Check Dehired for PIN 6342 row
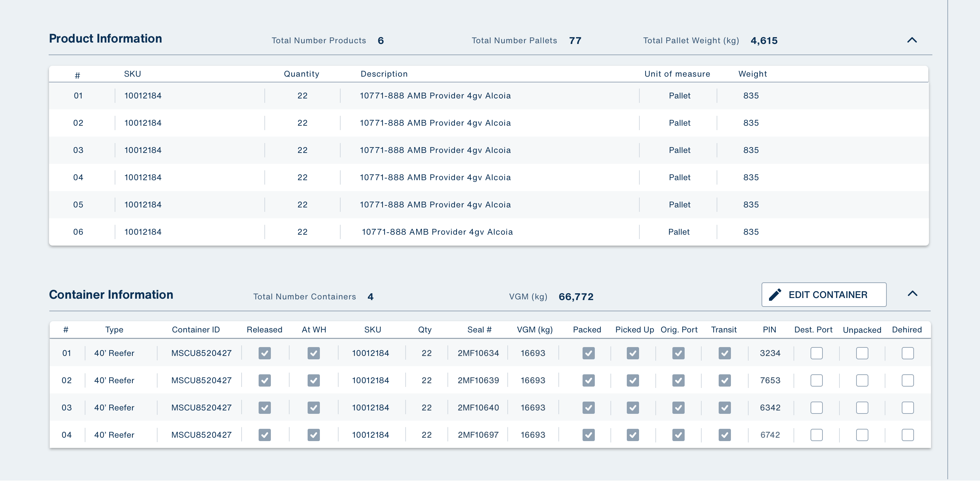 click(908, 407)
